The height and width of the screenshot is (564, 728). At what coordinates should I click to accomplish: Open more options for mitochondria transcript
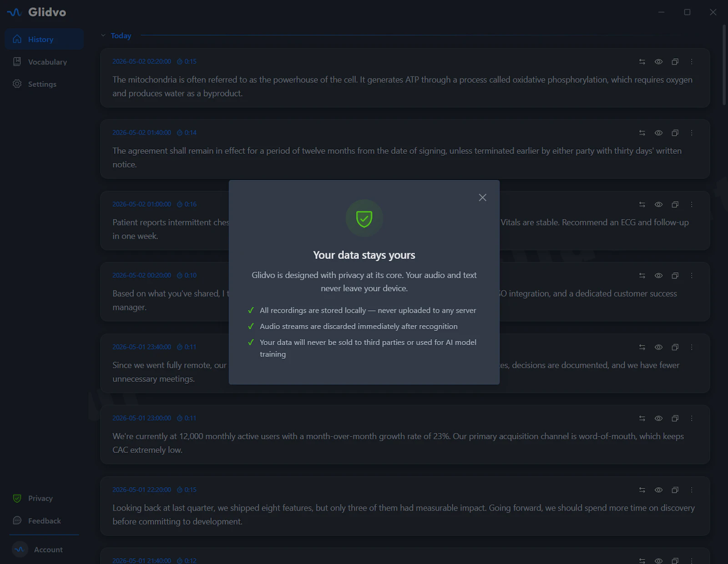pos(691,61)
